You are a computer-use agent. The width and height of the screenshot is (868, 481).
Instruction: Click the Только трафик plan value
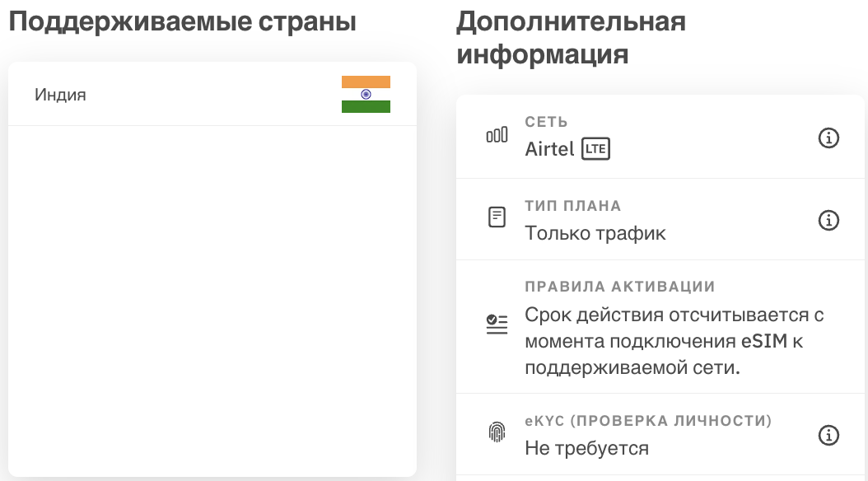595,233
